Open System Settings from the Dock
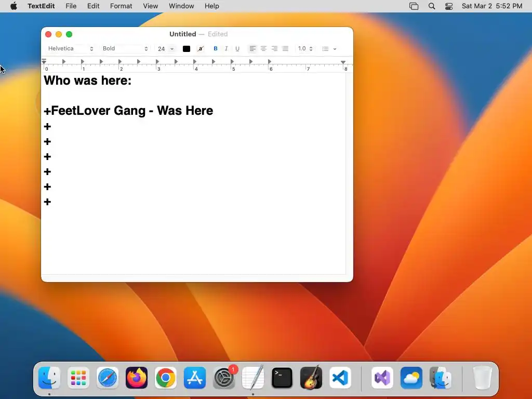 point(224,378)
